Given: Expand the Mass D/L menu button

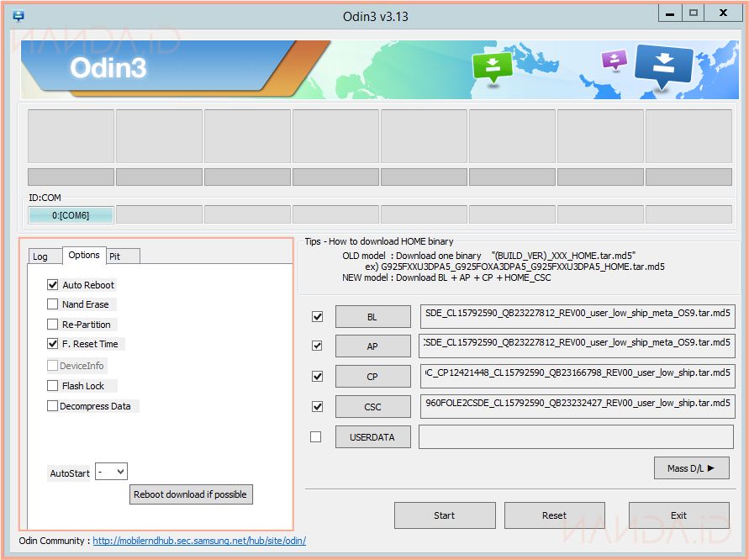Looking at the screenshot, I should pyautogui.click(x=691, y=468).
